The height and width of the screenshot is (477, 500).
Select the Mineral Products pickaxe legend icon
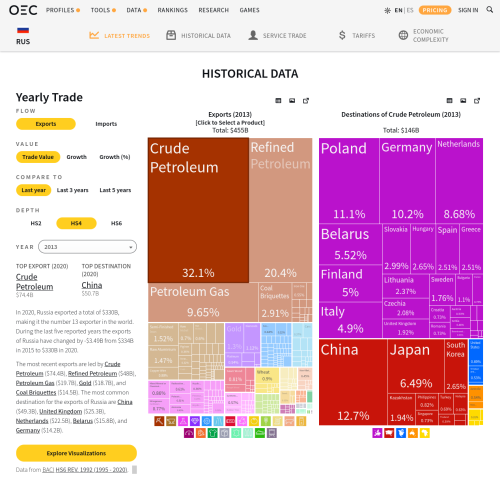coord(159,421)
